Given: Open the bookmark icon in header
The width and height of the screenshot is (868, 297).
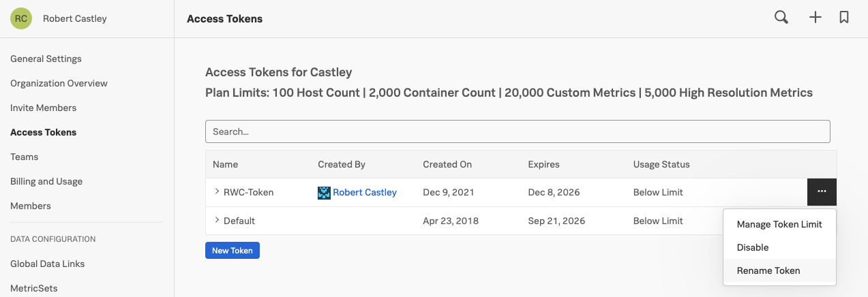Looking at the screenshot, I should point(844,18).
